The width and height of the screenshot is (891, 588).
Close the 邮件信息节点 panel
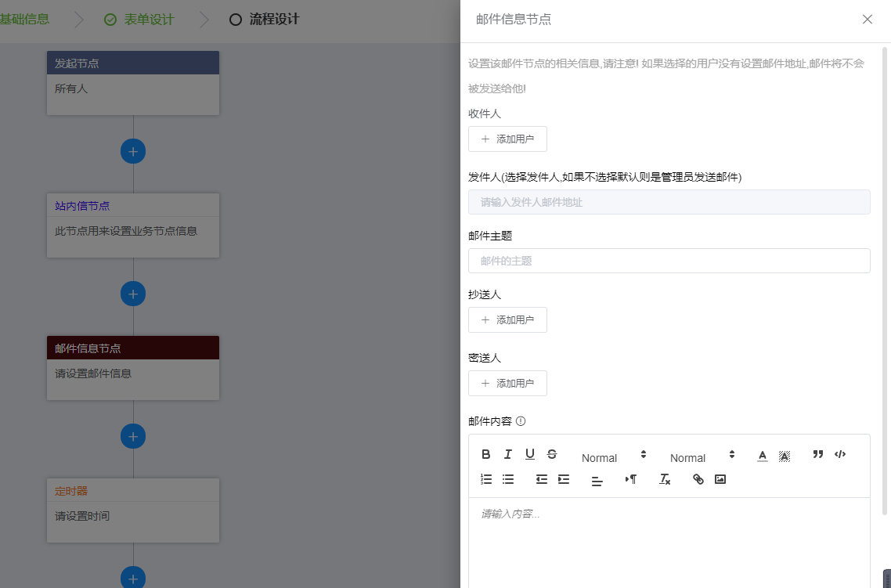pos(868,20)
